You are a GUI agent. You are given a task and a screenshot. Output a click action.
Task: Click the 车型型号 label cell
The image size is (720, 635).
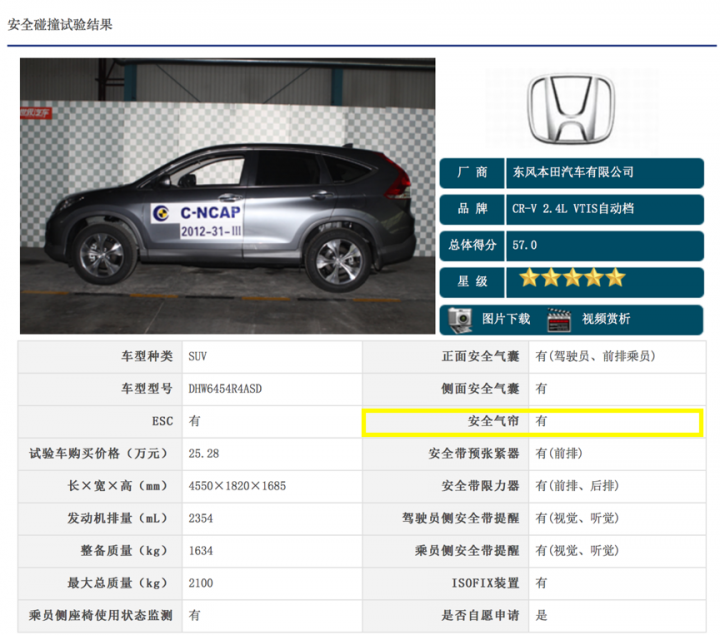coord(100,389)
